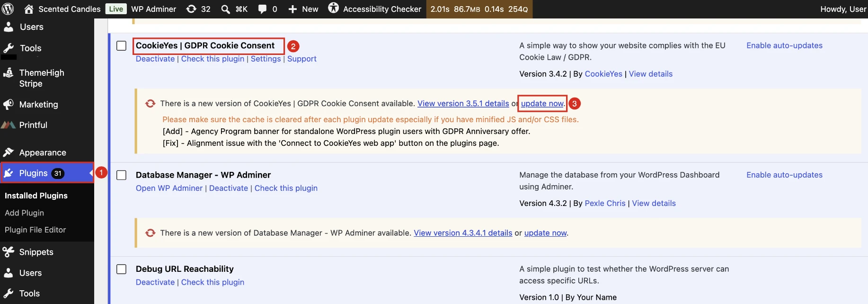Viewport: 868px width, 304px height.
Task: Click Check this plugin for Debug URL Reachability
Action: tap(213, 282)
